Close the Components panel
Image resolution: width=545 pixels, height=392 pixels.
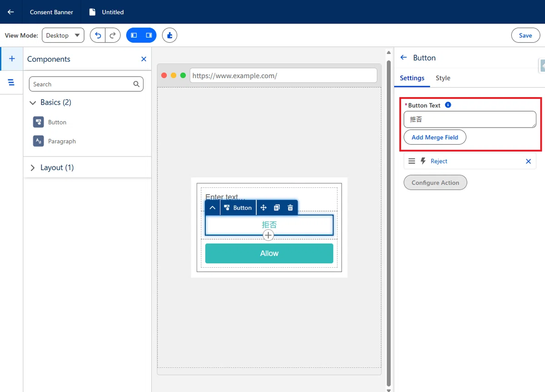point(144,59)
